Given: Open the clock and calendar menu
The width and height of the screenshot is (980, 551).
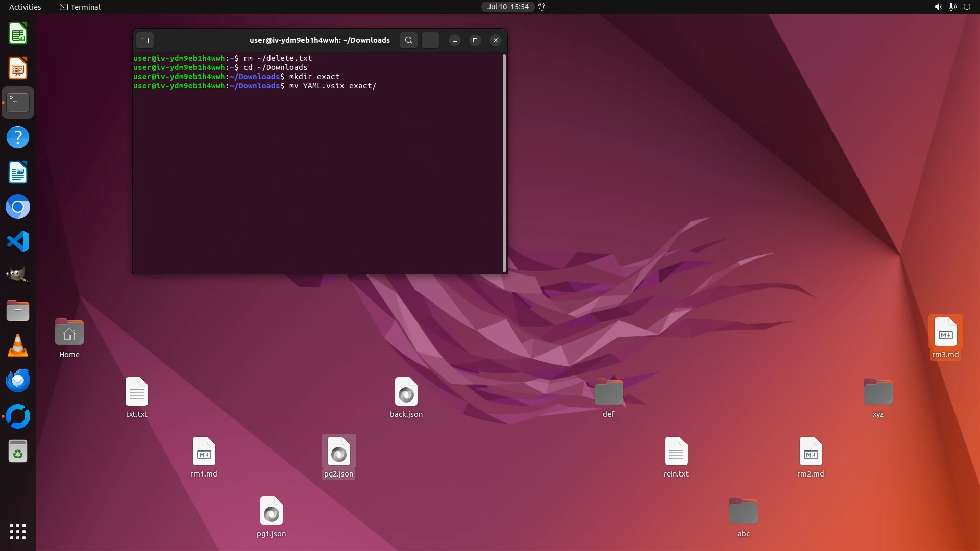Looking at the screenshot, I should (x=507, y=7).
